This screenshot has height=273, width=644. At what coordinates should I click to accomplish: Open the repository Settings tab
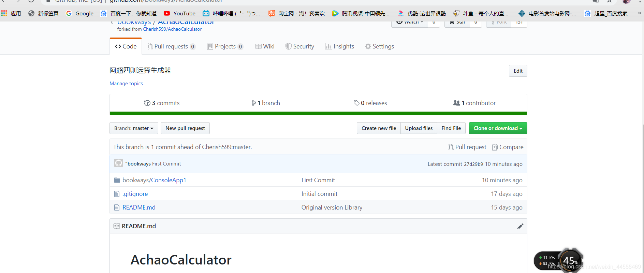(379, 46)
